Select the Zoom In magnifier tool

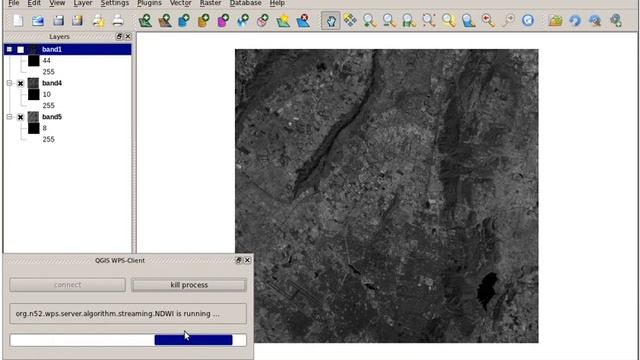[x=369, y=20]
